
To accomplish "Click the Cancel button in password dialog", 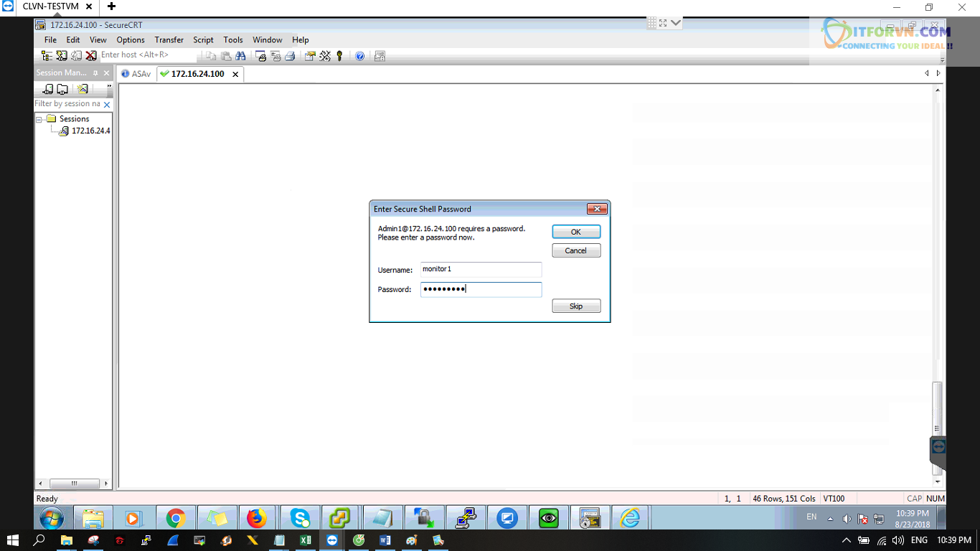I will point(576,251).
